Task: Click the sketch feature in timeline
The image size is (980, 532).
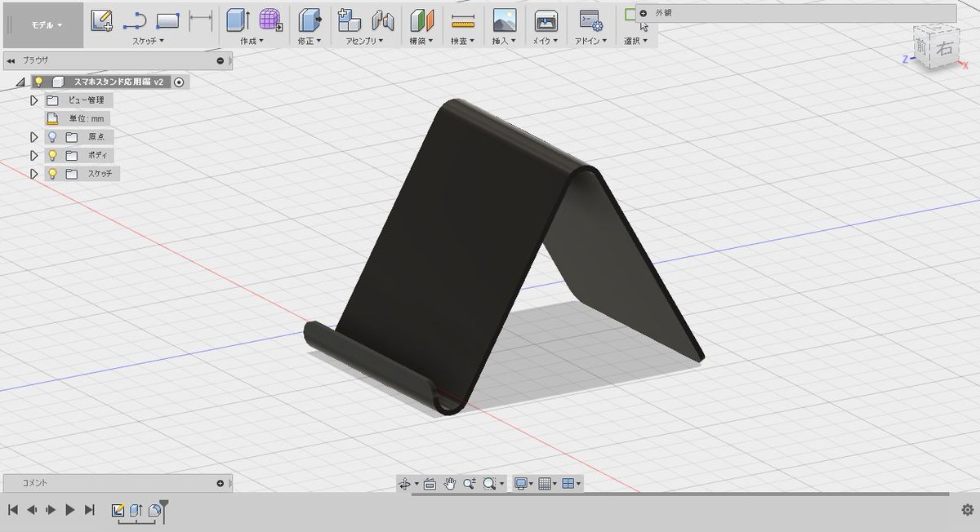Action: tap(118, 510)
